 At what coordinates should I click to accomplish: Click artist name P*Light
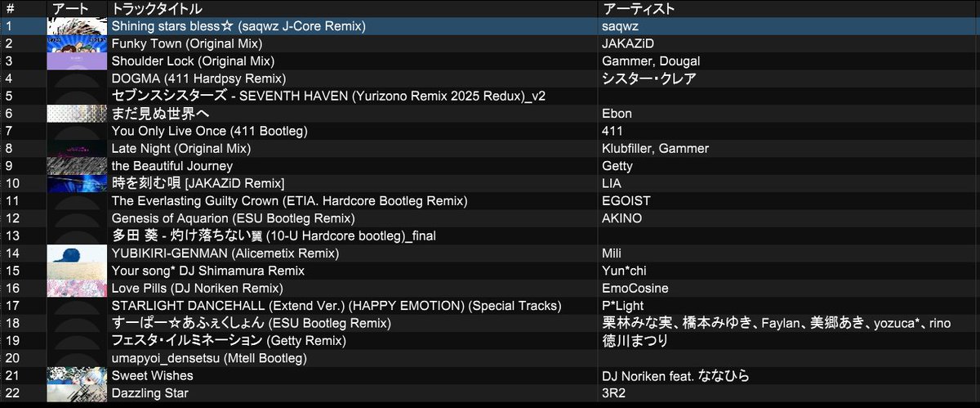point(624,306)
